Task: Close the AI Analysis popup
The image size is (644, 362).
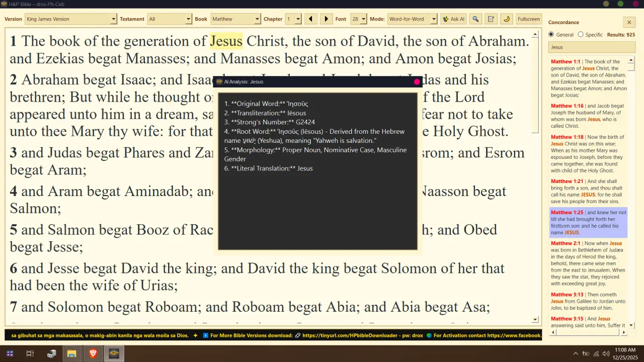Action: point(417,81)
